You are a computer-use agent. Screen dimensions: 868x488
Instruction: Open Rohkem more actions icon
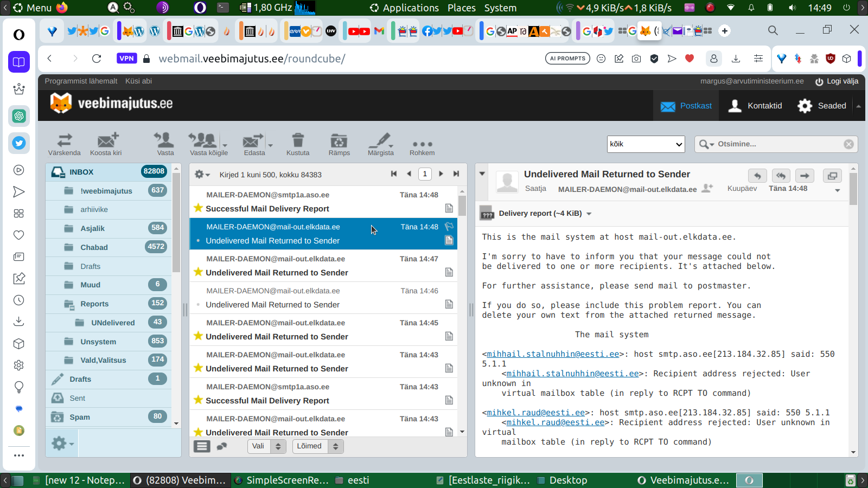click(x=422, y=144)
